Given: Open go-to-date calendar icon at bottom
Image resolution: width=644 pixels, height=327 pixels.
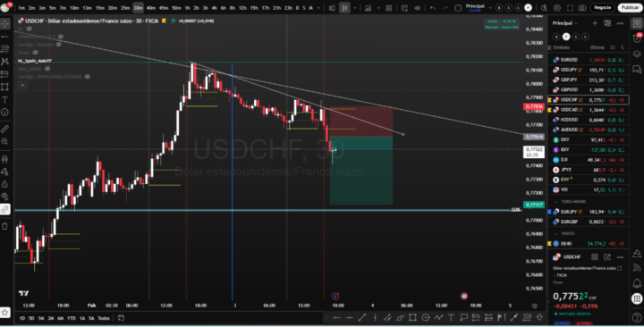Looking at the screenshot, I should (121, 318).
